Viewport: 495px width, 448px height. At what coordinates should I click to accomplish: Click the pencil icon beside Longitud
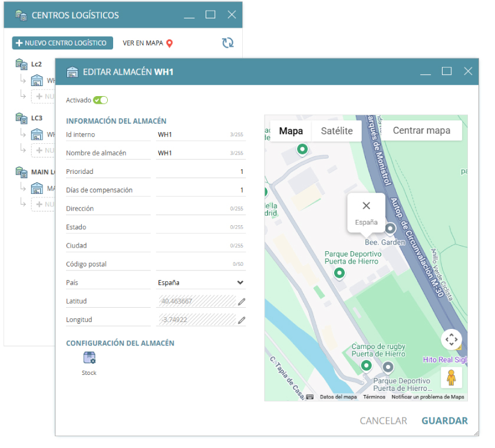coord(241,320)
